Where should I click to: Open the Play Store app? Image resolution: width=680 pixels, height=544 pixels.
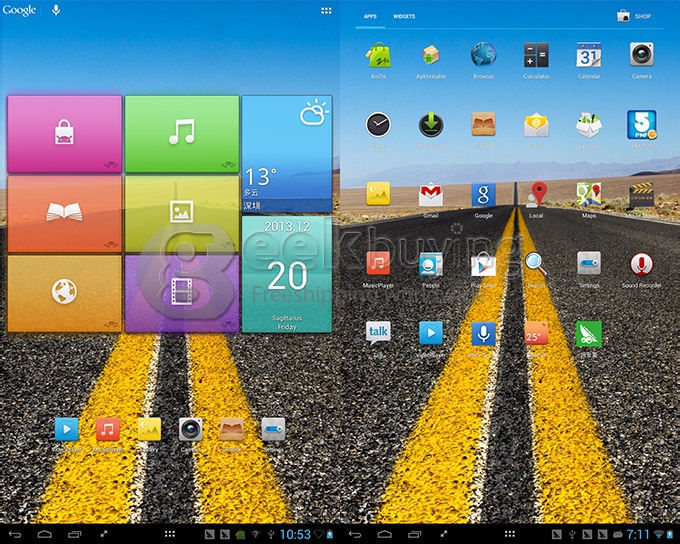pyautogui.click(x=484, y=265)
